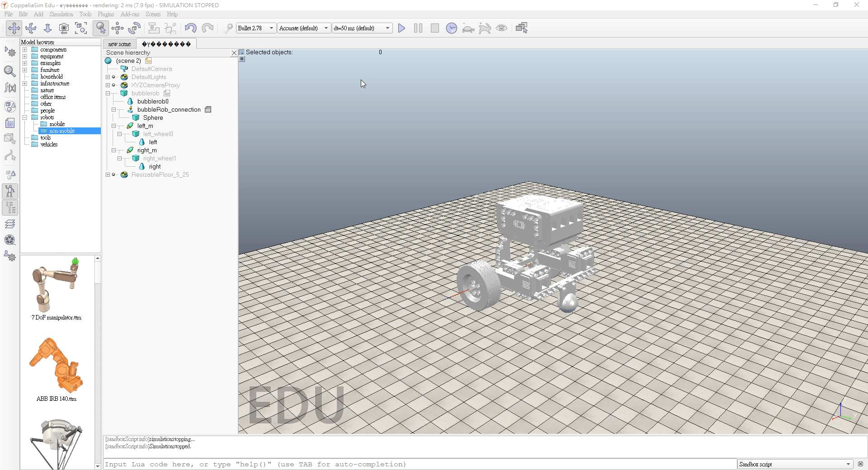Toggle real-time mode clock icon
Image resolution: width=868 pixels, height=470 pixels.
[x=452, y=28]
